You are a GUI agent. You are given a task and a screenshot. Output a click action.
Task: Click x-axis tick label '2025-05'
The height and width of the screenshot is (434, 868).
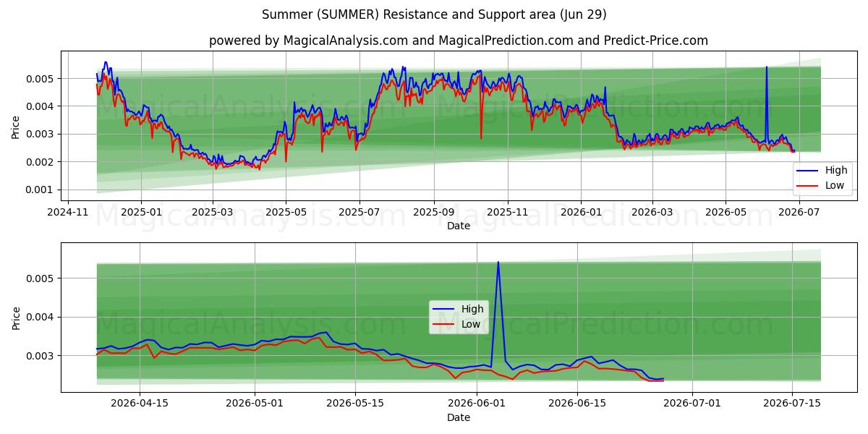[286, 212]
